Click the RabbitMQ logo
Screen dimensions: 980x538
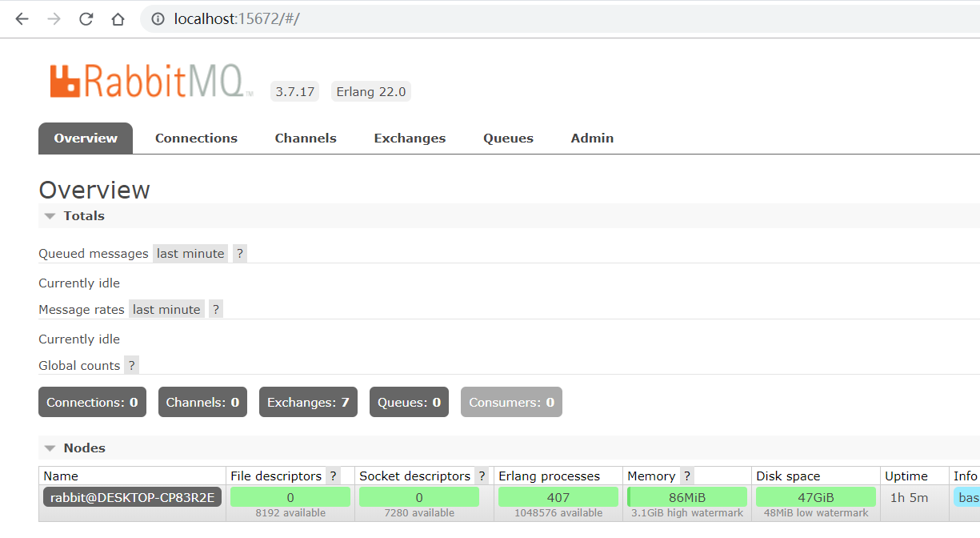(x=151, y=81)
